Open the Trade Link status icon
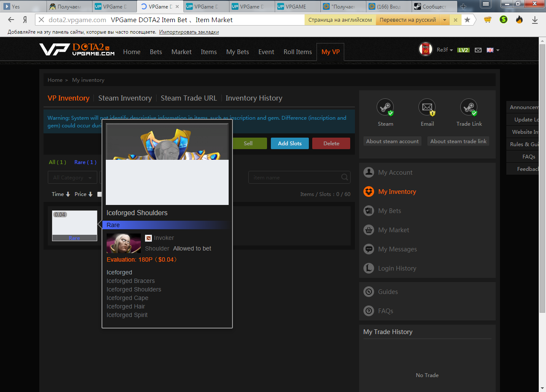 pos(469,107)
